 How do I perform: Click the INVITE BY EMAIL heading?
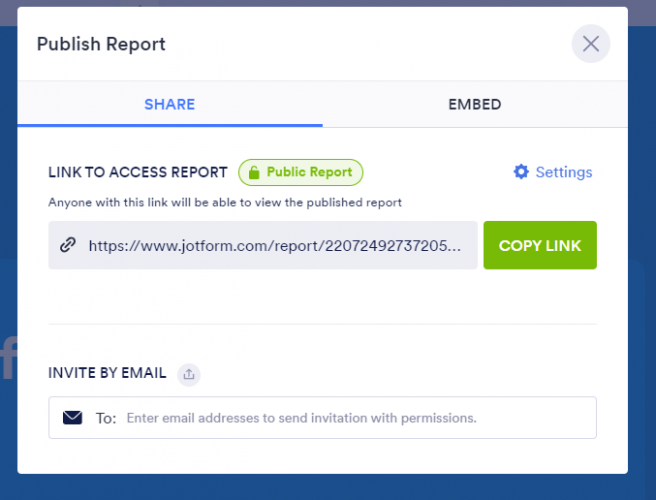point(107,373)
